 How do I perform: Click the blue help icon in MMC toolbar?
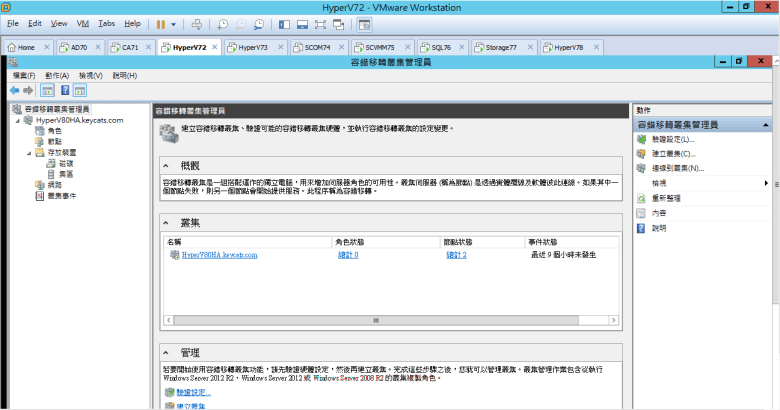64,90
